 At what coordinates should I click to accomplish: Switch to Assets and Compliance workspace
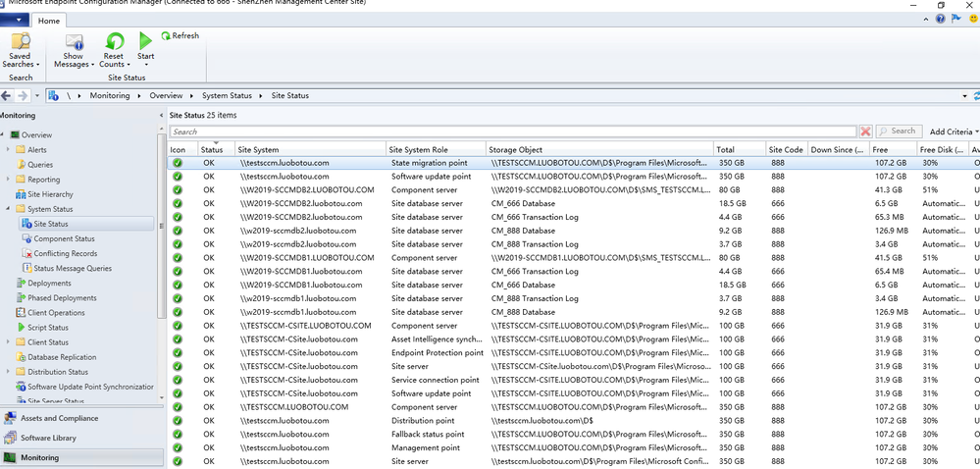(x=81, y=418)
